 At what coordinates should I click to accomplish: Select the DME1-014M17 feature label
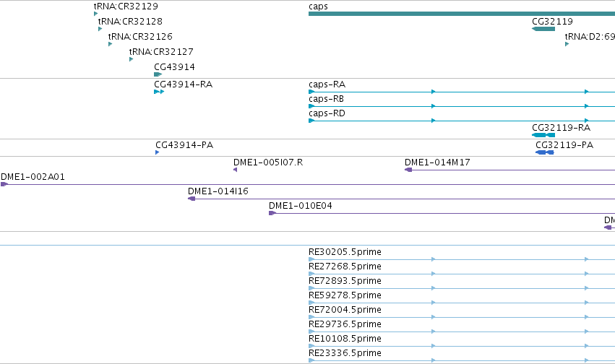(x=437, y=162)
